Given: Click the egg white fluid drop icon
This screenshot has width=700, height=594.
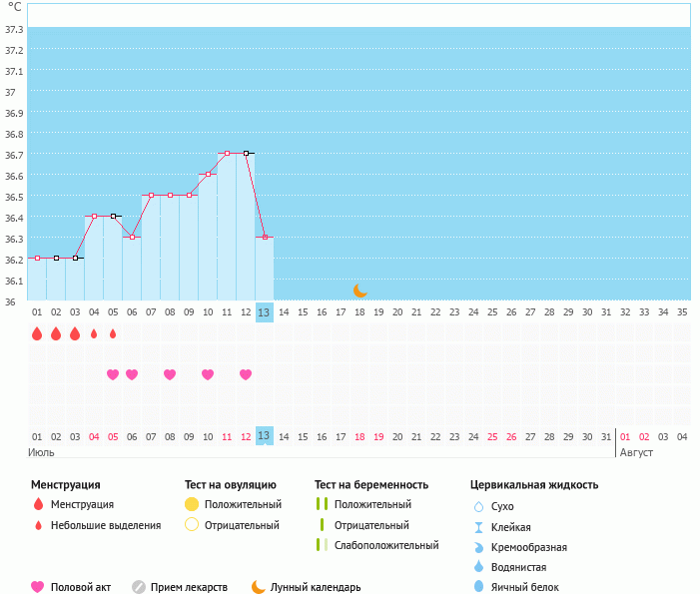Looking at the screenshot, I should tap(478, 587).
